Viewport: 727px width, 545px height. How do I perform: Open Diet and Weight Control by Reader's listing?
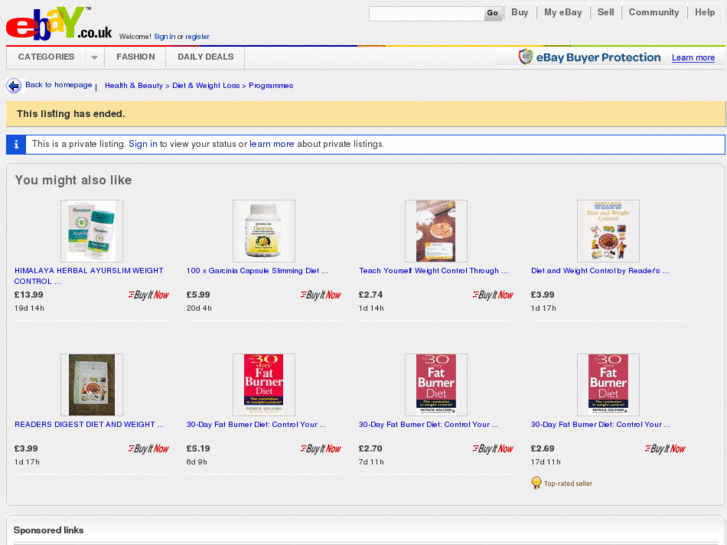click(x=599, y=271)
